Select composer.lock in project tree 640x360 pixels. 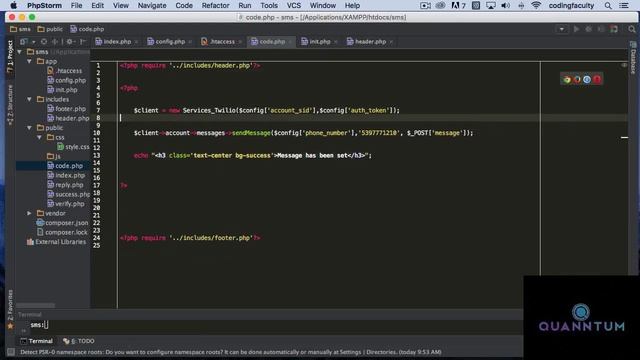point(66,232)
